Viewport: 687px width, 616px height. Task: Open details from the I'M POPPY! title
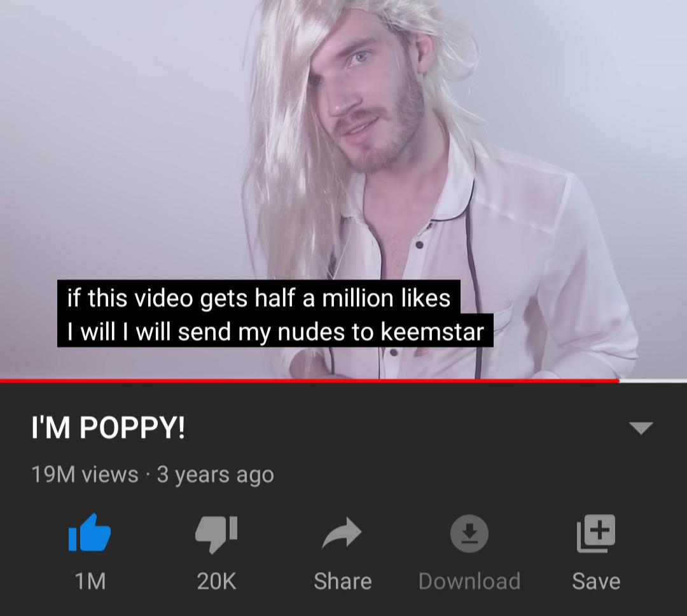108,428
